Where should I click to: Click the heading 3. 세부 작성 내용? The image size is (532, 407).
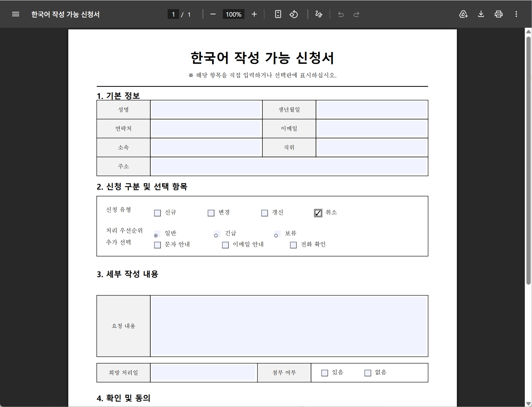tap(127, 274)
